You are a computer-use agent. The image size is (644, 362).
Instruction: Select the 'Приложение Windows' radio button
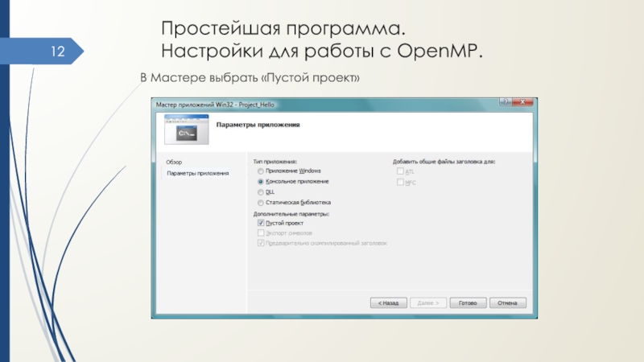[x=260, y=171]
